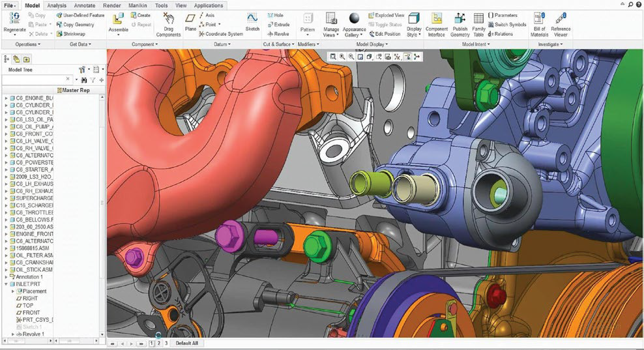The height and width of the screenshot is (350, 644).
Task: Switch to the Annotate tab
Action: pos(85,5)
